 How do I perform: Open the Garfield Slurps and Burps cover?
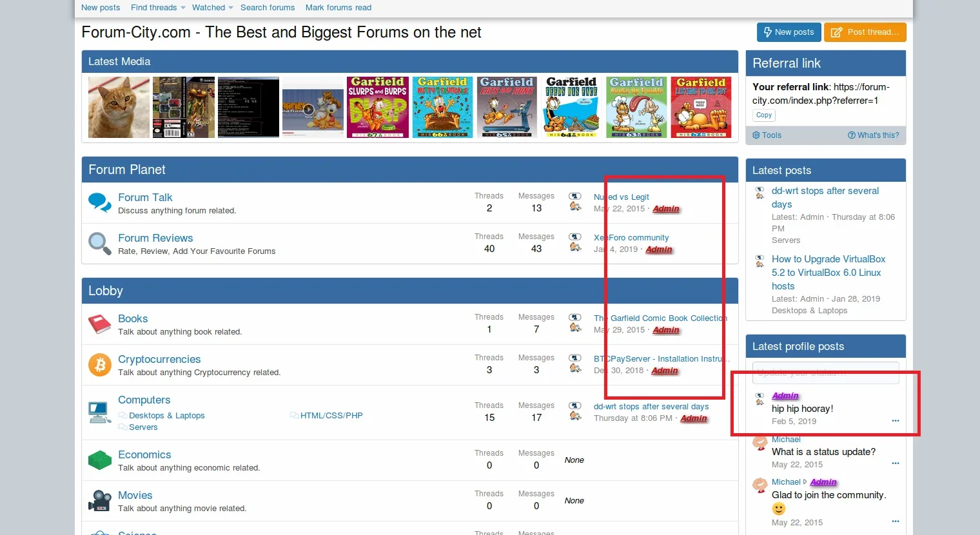pyautogui.click(x=378, y=107)
